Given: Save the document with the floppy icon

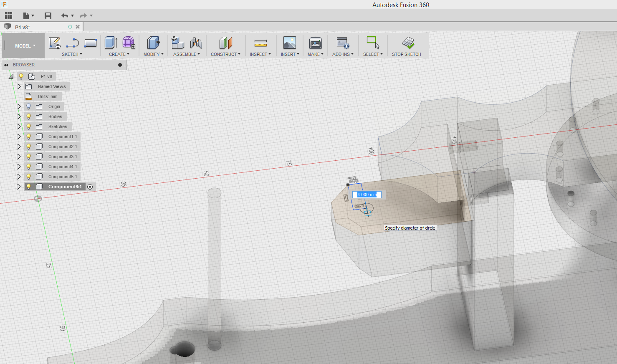Looking at the screenshot, I should coord(48,16).
